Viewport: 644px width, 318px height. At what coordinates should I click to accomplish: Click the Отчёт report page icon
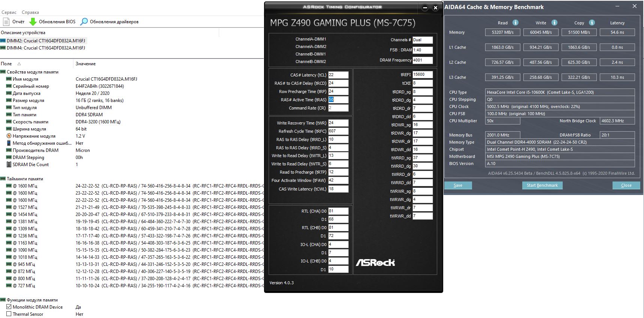[x=6, y=21]
